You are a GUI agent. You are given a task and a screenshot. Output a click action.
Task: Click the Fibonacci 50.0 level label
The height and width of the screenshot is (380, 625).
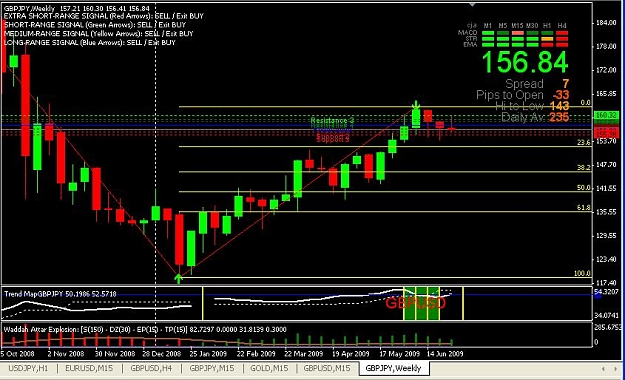coord(584,187)
